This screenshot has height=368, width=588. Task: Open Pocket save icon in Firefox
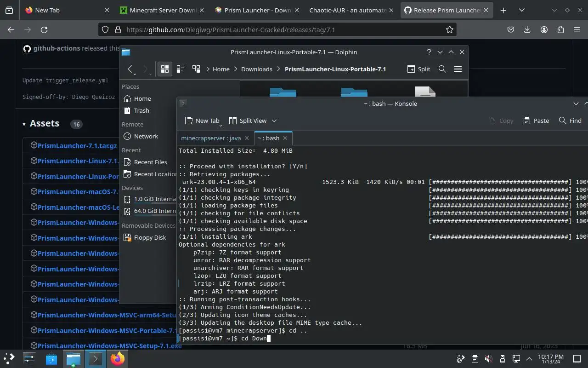(511, 29)
